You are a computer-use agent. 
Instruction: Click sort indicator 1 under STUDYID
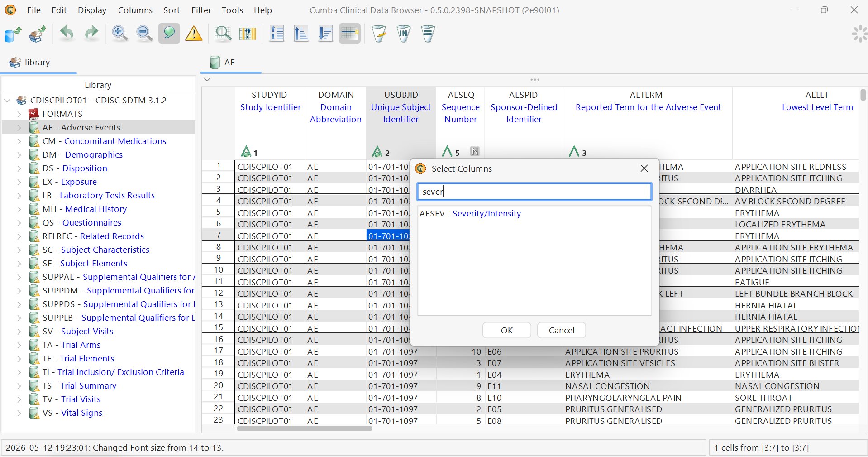pos(249,152)
